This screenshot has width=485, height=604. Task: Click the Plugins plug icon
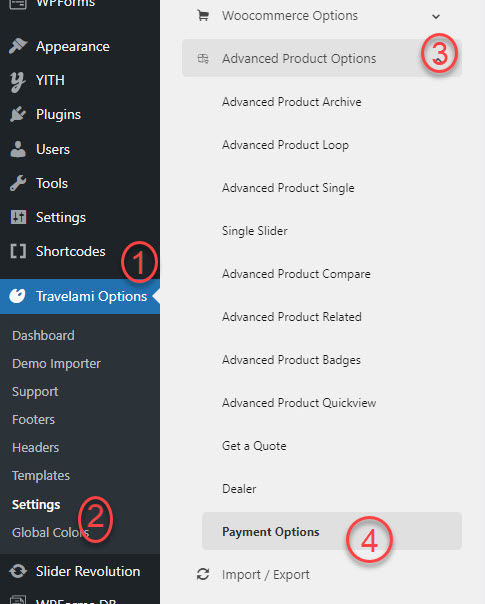pyautogui.click(x=18, y=114)
